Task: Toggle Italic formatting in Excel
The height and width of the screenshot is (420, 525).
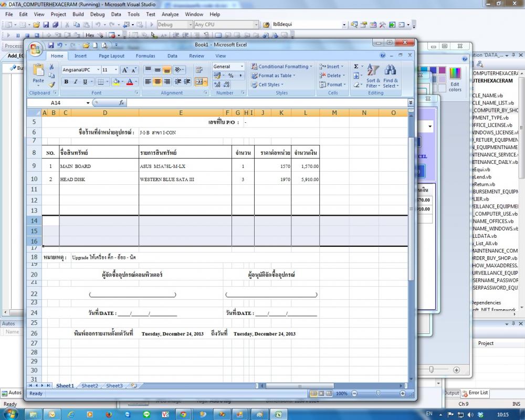Action: click(76, 82)
